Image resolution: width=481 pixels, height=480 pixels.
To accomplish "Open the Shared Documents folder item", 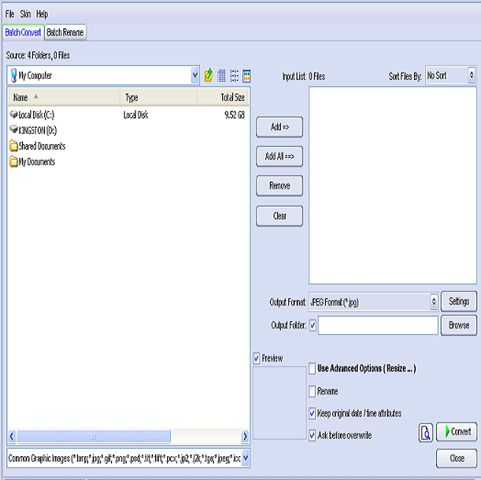I will click(37, 146).
